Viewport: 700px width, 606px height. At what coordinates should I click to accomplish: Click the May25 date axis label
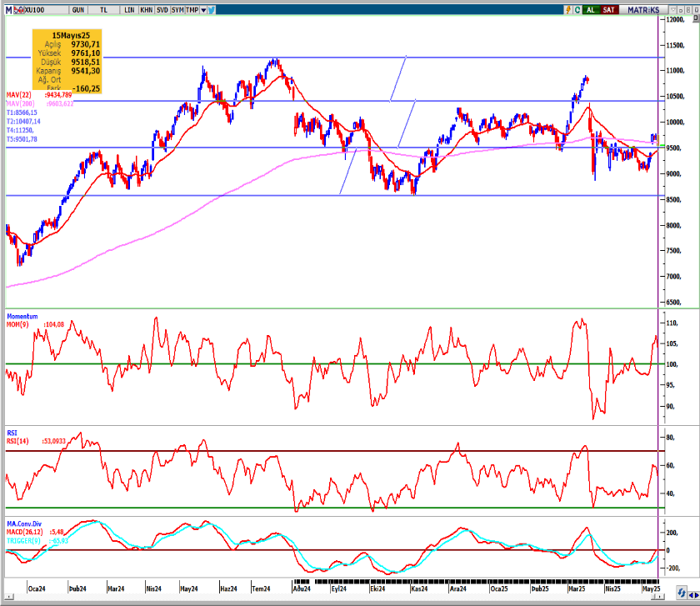[651, 588]
